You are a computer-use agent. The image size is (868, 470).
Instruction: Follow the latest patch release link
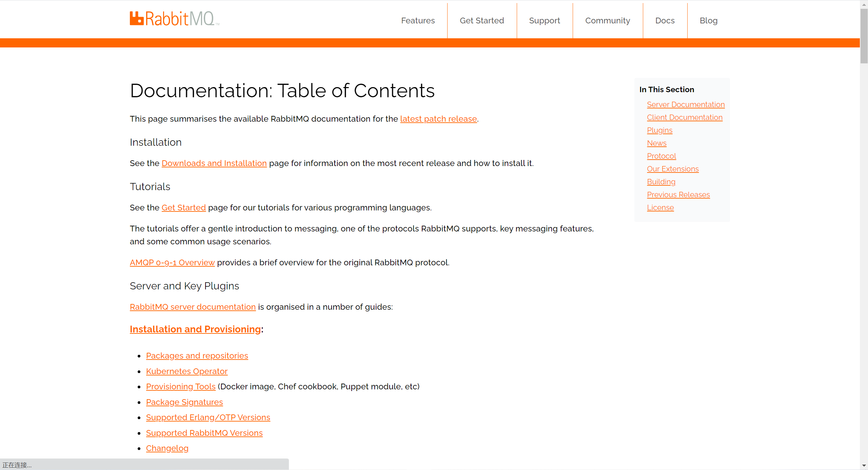[438, 119]
